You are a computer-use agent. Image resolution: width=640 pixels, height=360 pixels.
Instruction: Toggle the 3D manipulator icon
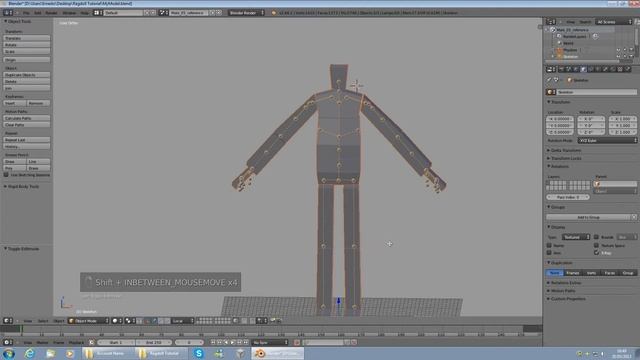(x=148, y=321)
